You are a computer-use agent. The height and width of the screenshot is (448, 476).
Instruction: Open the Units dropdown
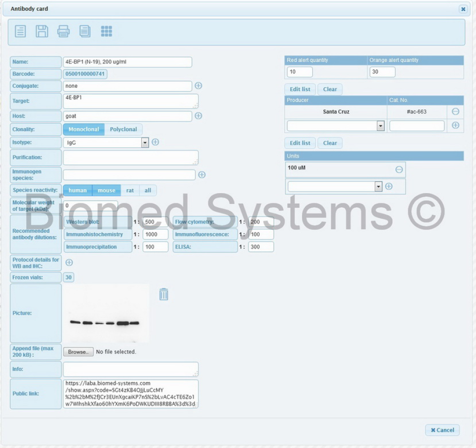click(378, 186)
